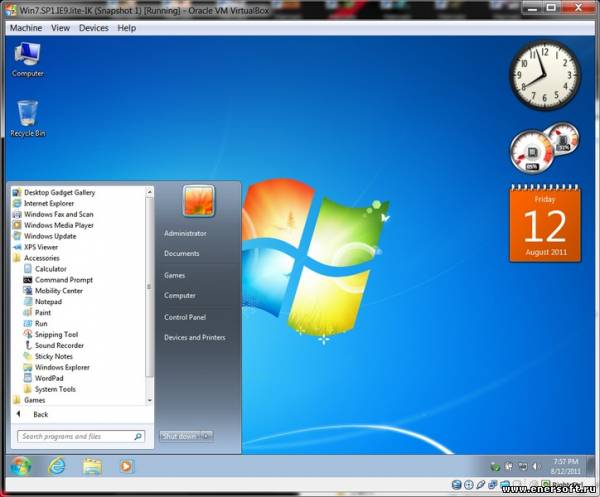This screenshot has height=497, width=600.
Task: Open Windows Explorer from the taskbar
Action: pos(92,466)
